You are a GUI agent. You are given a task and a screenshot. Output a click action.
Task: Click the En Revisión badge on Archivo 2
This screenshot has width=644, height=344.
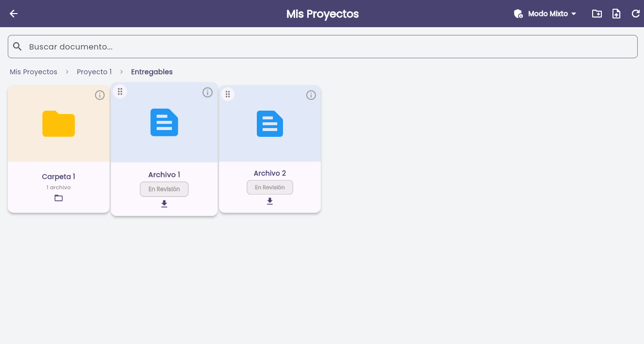[x=270, y=187]
